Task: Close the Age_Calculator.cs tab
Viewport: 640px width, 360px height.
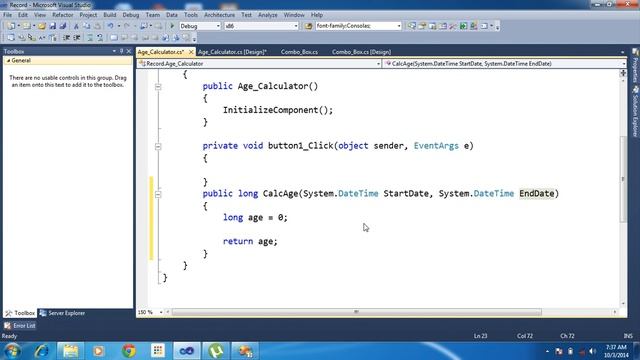Action: pyautogui.click(x=191, y=52)
